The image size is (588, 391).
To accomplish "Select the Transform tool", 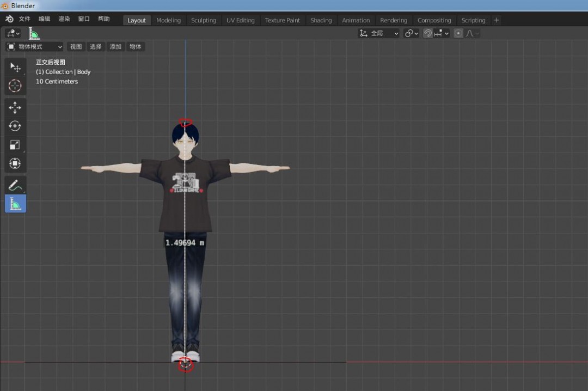I will tap(15, 163).
